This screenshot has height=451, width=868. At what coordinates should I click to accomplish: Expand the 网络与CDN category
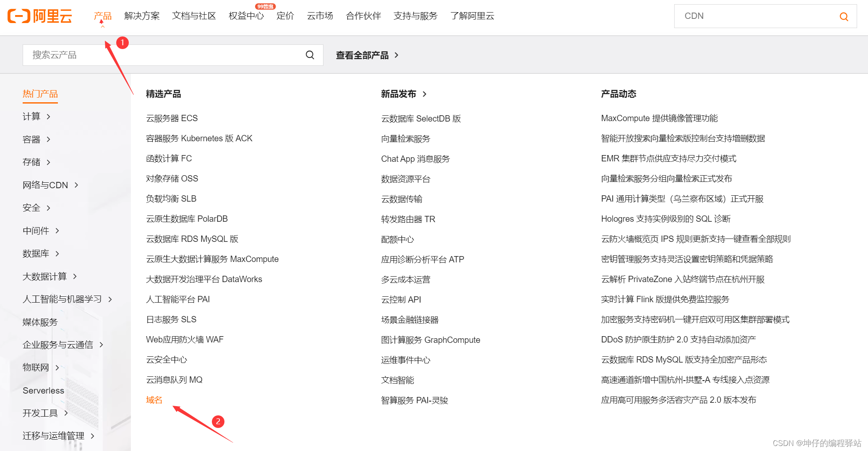(x=50, y=185)
